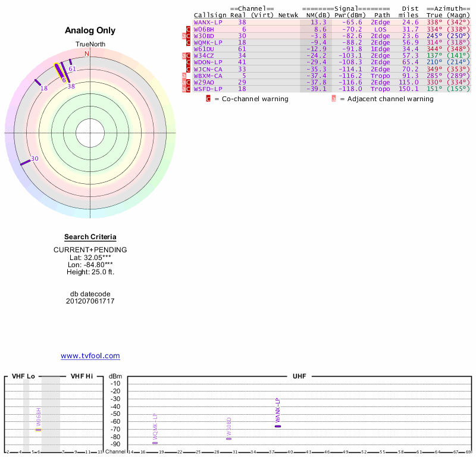Click the channel 18 marker on radar
This screenshot has width=476, height=457.
37,82
